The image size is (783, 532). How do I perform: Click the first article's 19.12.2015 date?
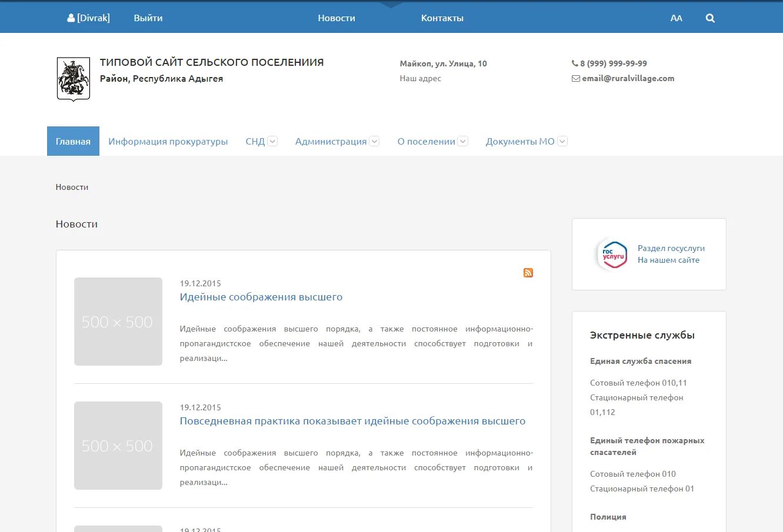[201, 283]
